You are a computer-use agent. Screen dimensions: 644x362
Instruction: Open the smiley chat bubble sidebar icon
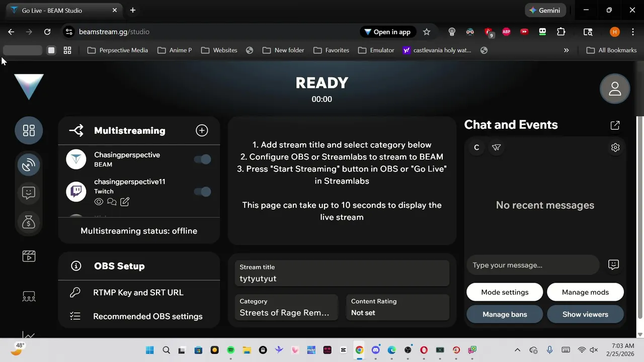pos(29,193)
